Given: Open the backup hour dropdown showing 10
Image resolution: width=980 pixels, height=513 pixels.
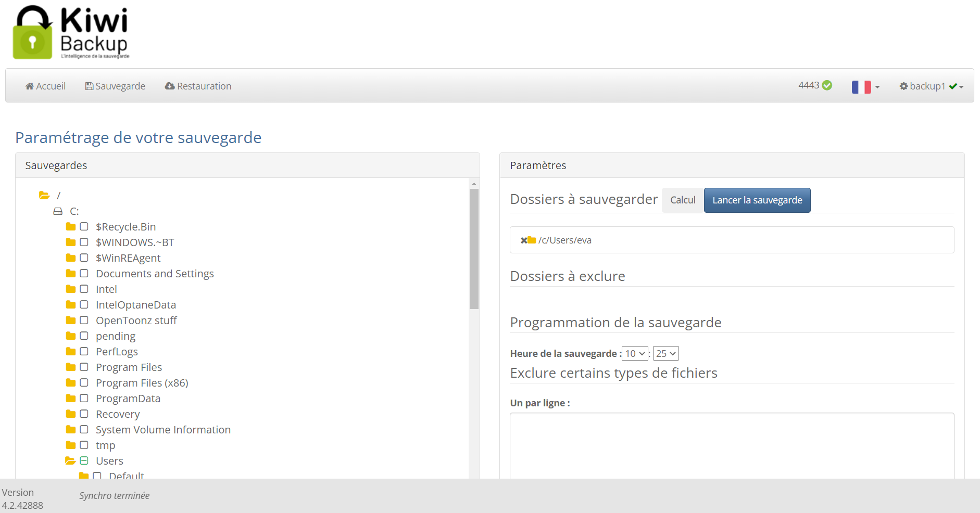Looking at the screenshot, I should tap(635, 354).
